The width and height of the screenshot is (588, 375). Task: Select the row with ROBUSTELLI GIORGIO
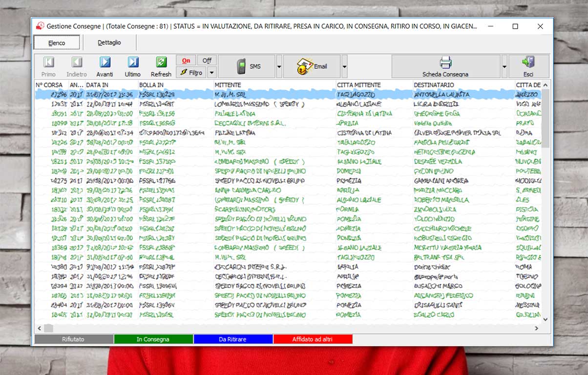tap(288, 238)
